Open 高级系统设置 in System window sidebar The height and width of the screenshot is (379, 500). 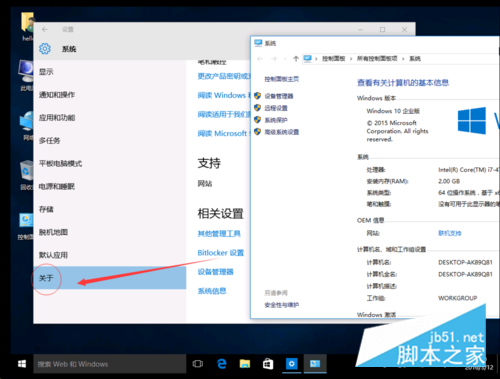coord(282,132)
